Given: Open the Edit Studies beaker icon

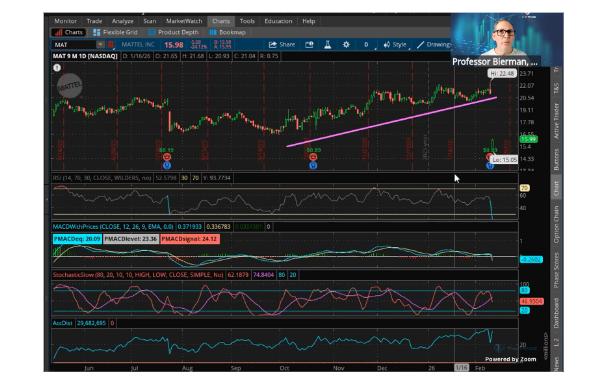Looking at the screenshot, I should pos(327,45).
